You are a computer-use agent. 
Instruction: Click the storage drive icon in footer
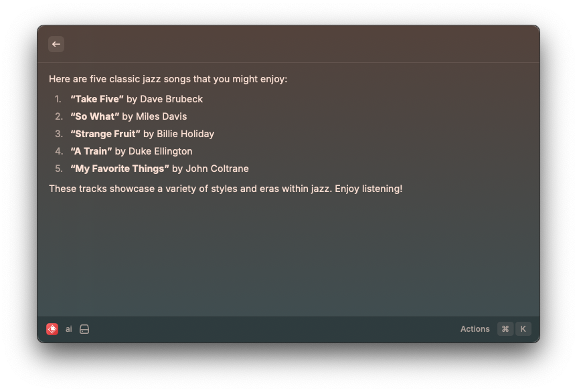[x=84, y=329]
